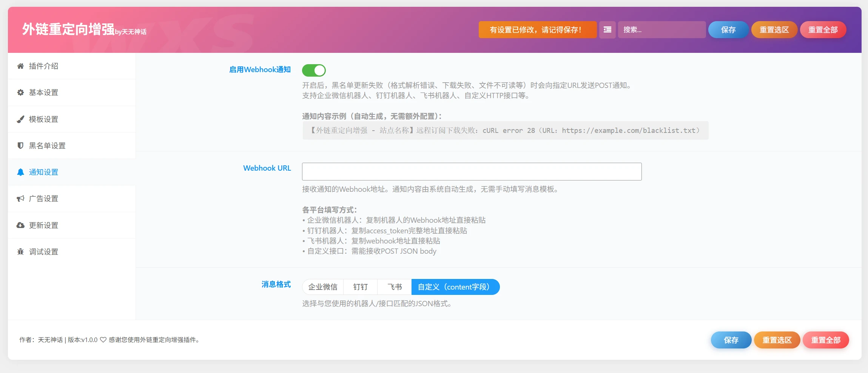
Task: Open the 插件介绍 section
Action: click(72, 66)
